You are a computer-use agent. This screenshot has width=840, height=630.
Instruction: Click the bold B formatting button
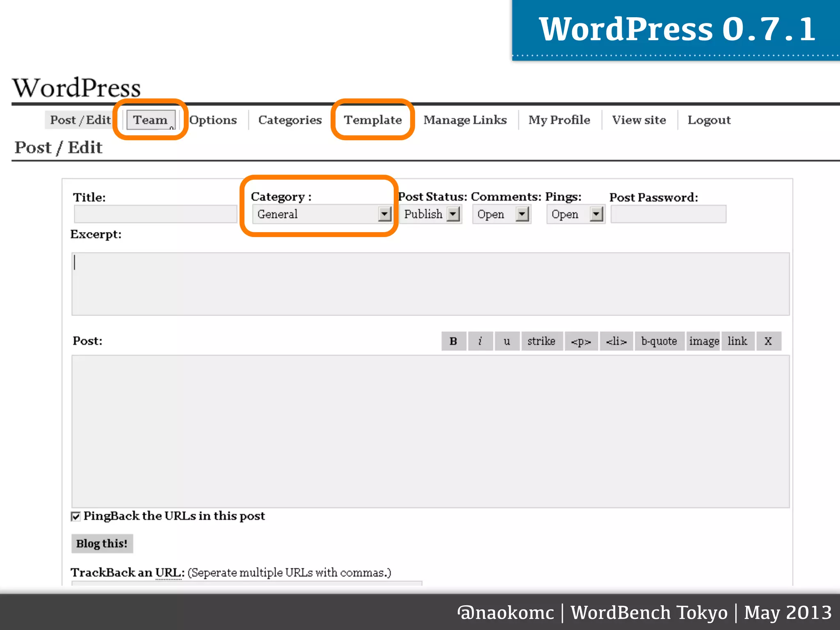coord(453,341)
